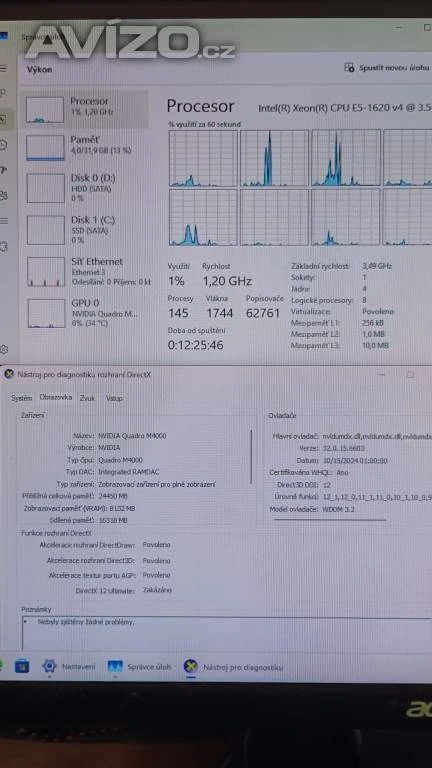Open Performance page icon in Task Manager sidebar
This screenshot has width=432, height=768.
click(3, 118)
